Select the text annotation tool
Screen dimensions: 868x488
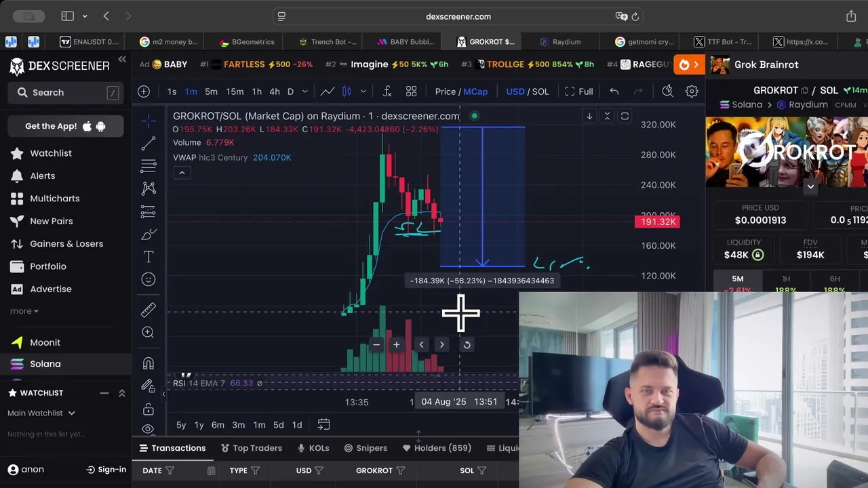tap(149, 257)
